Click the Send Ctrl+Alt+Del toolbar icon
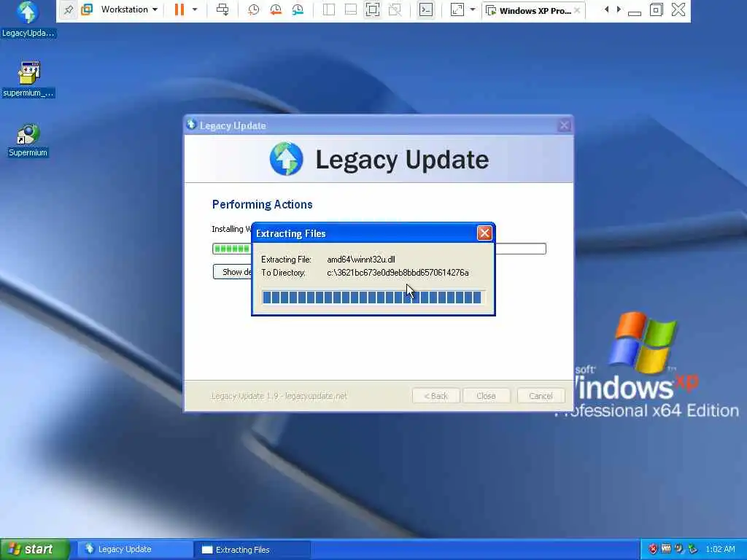 point(222,9)
